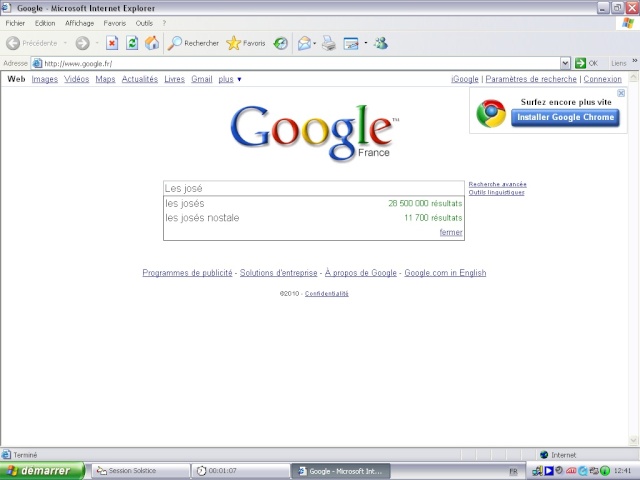Close the Chrome promotion box

click(621, 93)
